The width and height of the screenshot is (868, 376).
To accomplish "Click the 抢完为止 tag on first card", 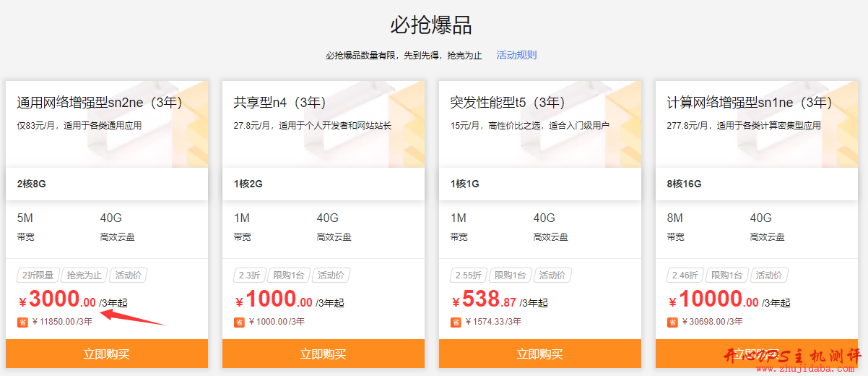I will (x=84, y=275).
